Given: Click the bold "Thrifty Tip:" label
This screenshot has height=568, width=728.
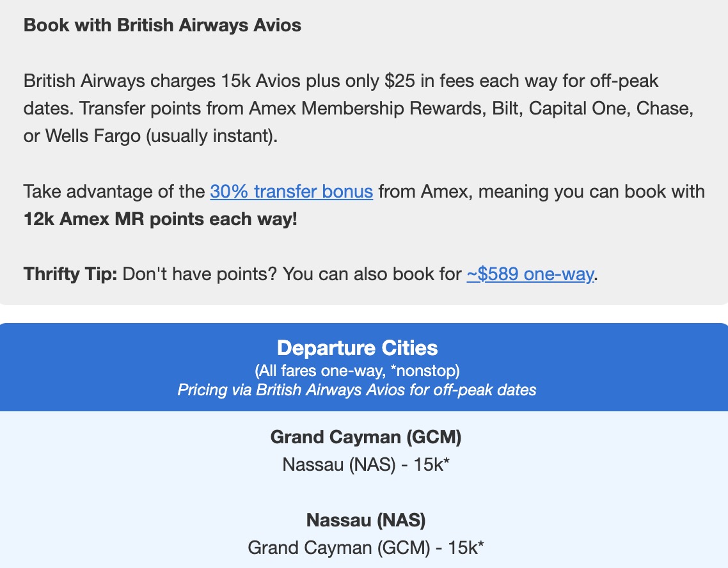Looking at the screenshot, I should (70, 274).
